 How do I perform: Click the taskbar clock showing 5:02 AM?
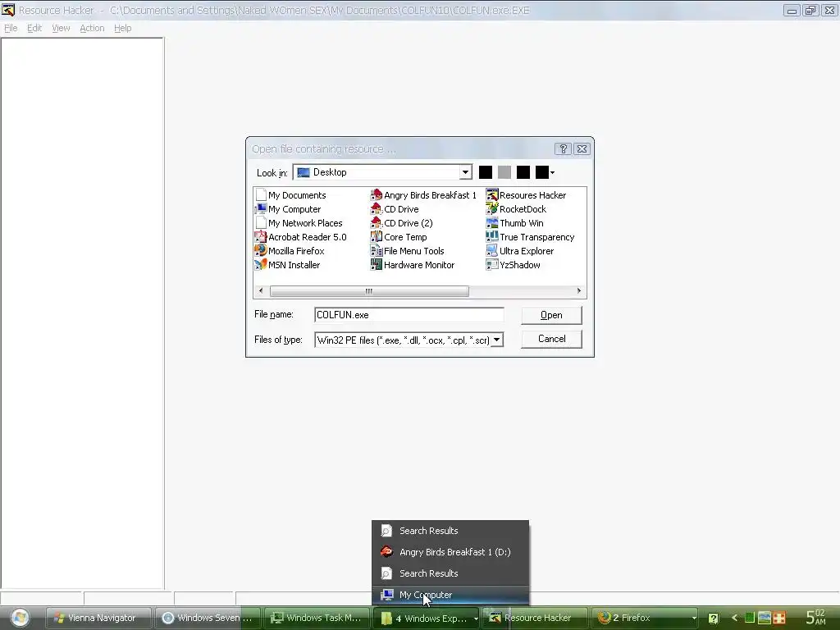[816, 617]
